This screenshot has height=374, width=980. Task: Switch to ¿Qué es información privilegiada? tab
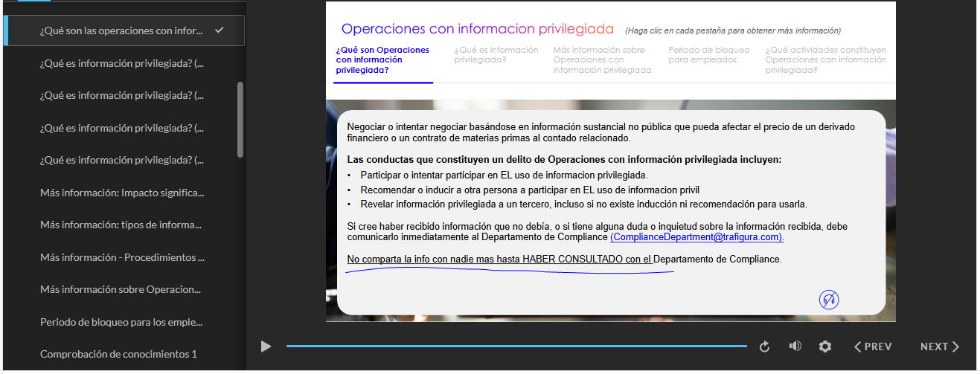pos(496,55)
